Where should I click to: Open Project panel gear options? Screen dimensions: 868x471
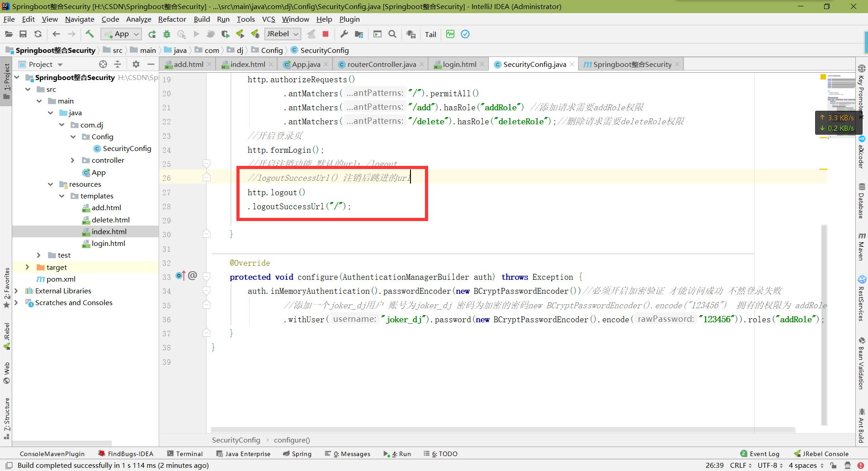coord(136,64)
